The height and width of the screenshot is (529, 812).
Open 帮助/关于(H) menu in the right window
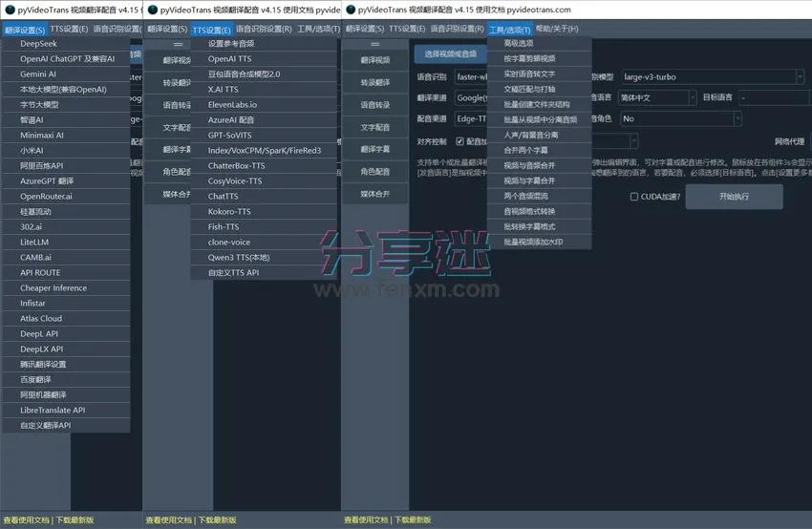point(557,29)
